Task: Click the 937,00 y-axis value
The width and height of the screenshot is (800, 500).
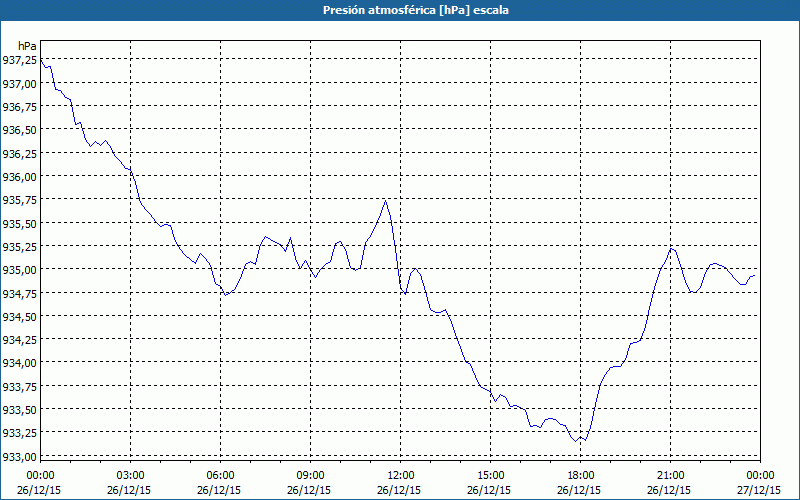Action: point(19,83)
